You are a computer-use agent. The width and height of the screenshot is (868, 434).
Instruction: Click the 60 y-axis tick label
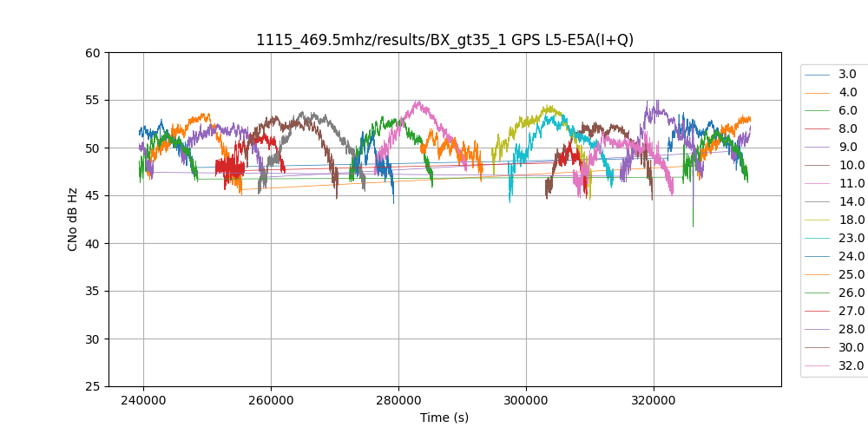tap(93, 52)
